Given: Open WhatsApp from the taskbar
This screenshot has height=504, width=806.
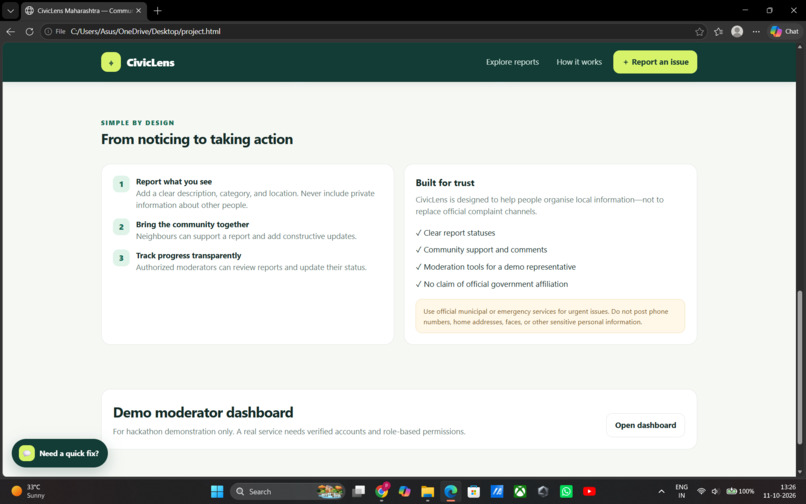Looking at the screenshot, I should tap(566, 492).
